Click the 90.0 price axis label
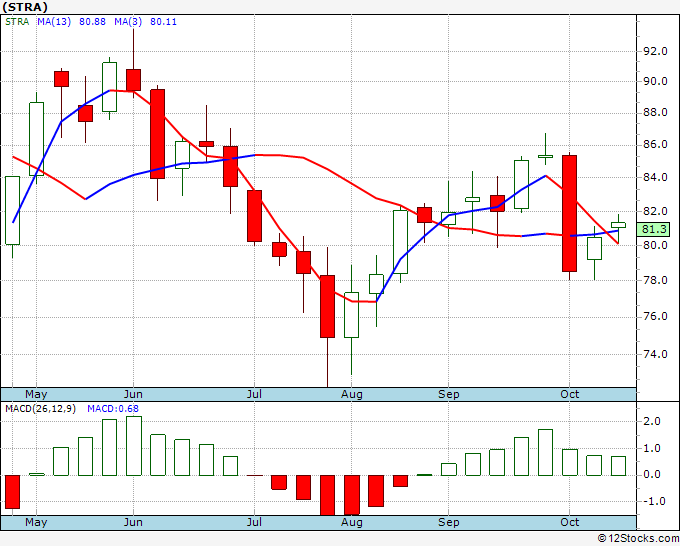680x546 pixels. tap(655, 82)
